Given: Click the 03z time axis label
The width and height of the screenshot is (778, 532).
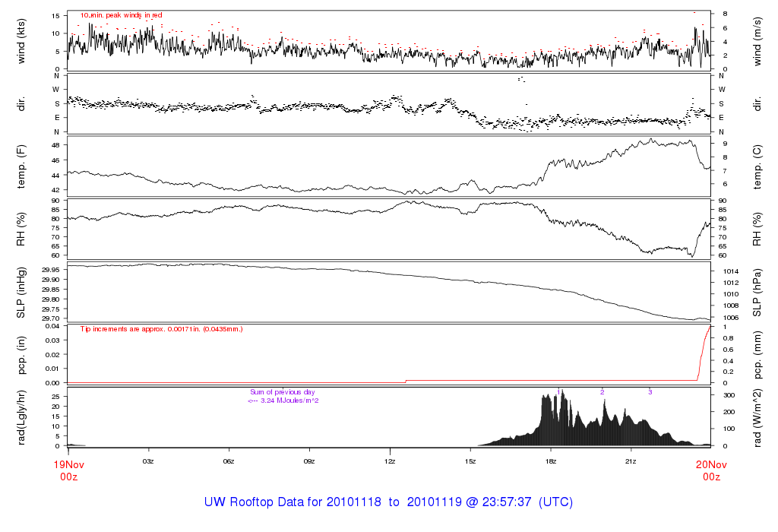Looking at the screenshot, I should tap(148, 461).
